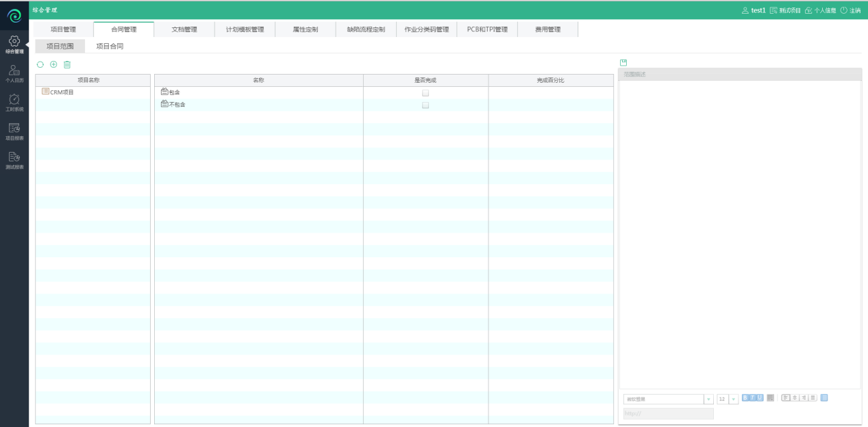Open the font size 12 dropdown

point(734,399)
